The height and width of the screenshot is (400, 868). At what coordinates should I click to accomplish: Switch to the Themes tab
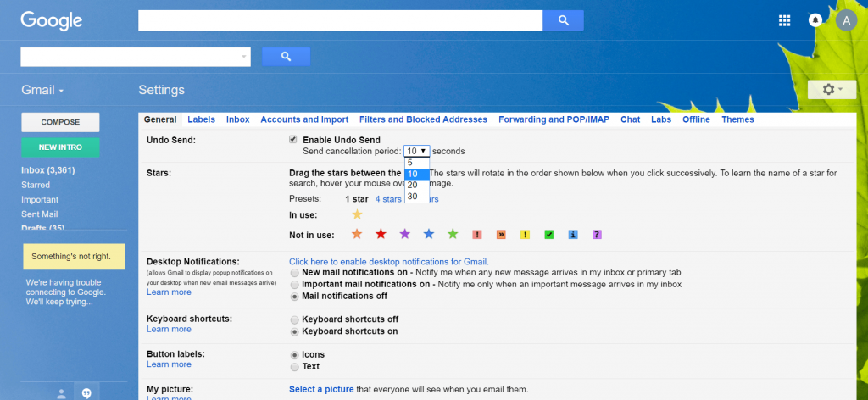(738, 119)
